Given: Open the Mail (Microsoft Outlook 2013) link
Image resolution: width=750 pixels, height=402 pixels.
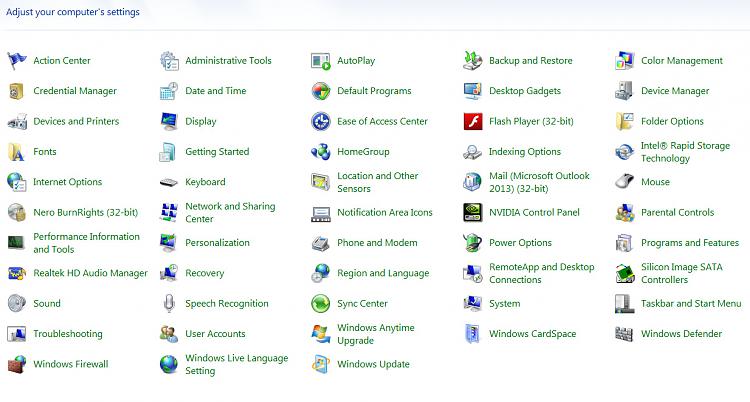Looking at the screenshot, I should pyautogui.click(x=539, y=182).
